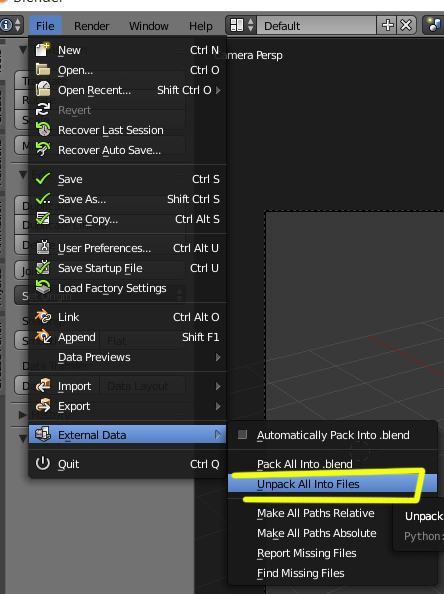This screenshot has width=444, height=594.
Task: Click the Save Copy icon
Action: pyautogui.click(x=43, y=219)
